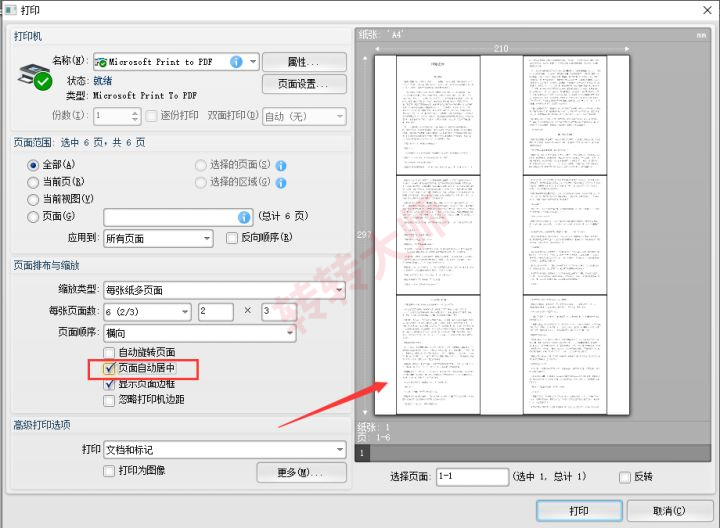
Task: Enable the 反向顺序 checkbox
Action: (x=232, y=238)
